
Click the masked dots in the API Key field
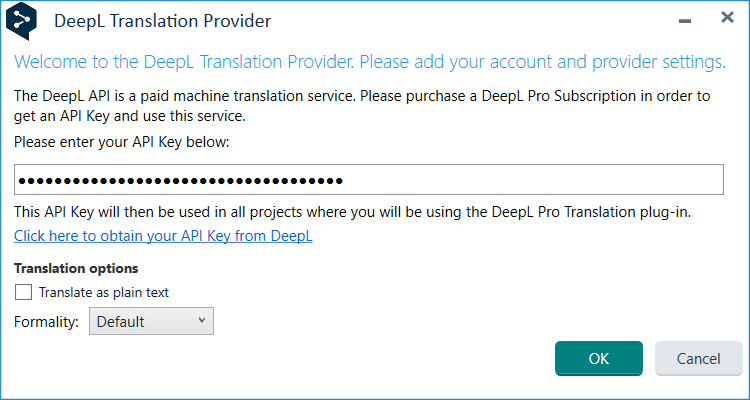pyautogui.click(x=181, y=180)
